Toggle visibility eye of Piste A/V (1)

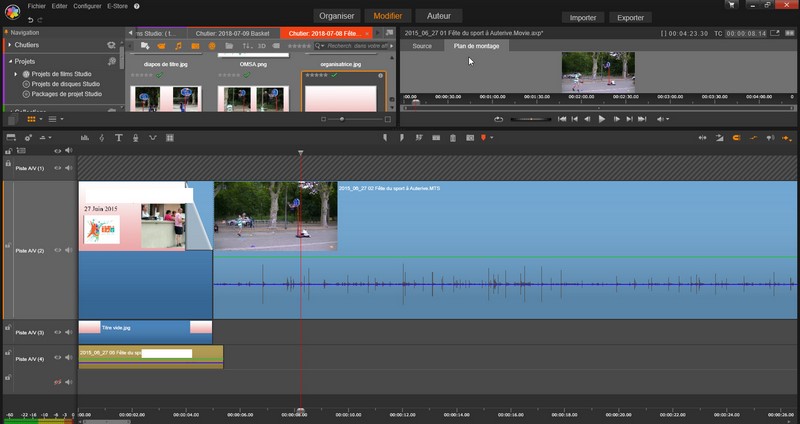(58, 168)
